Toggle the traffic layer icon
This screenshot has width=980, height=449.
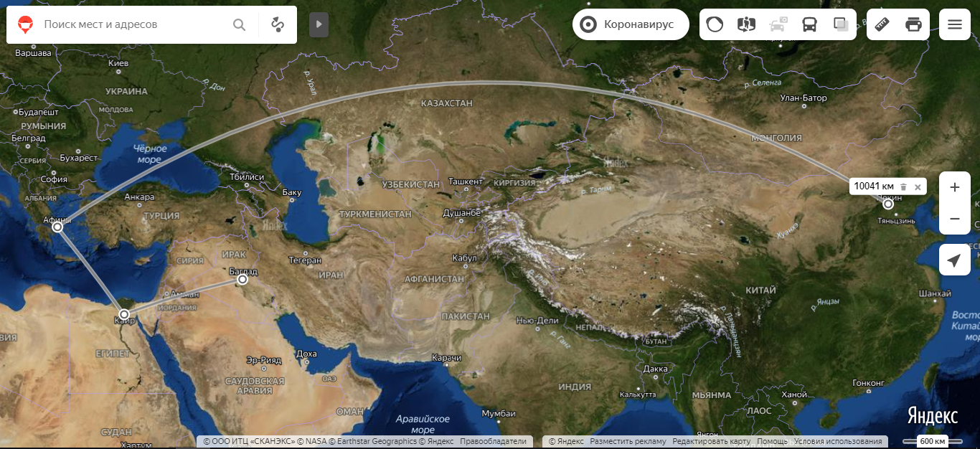pyautogui.click(x=715, y=24)
